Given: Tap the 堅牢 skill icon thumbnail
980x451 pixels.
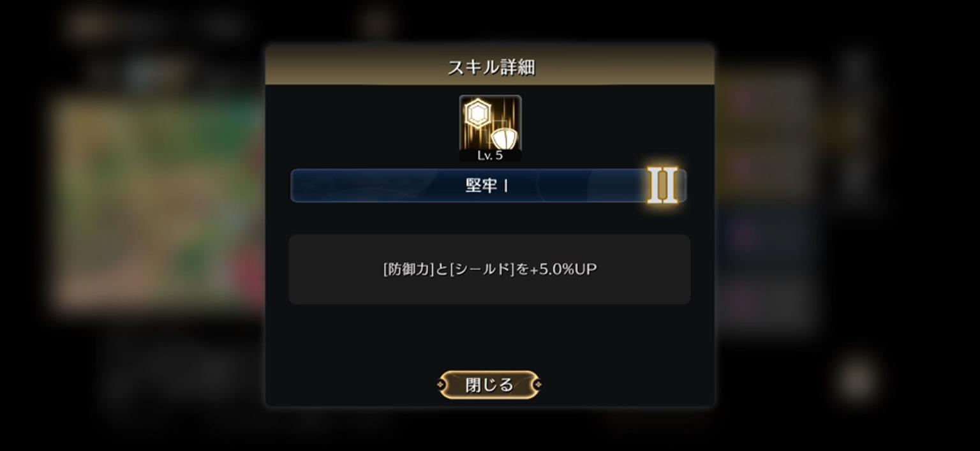Looking at the screenshot, I should [x=490, y=128].
